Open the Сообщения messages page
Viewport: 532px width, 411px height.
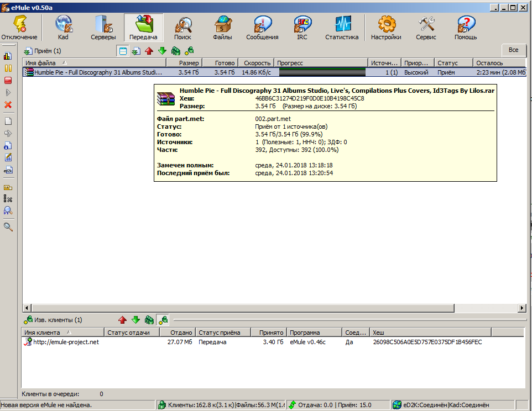coord(262,28)
